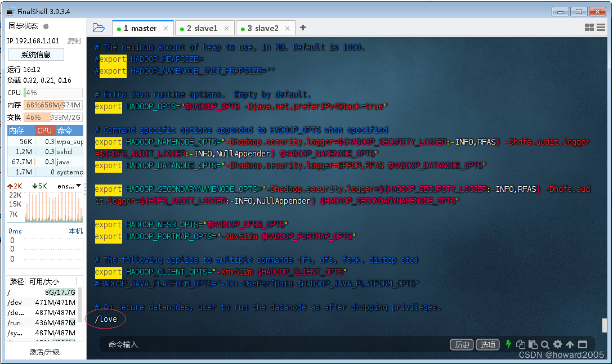Click the download speed 5K indicator
Screen dimensions: 613x364
point(39,186)
